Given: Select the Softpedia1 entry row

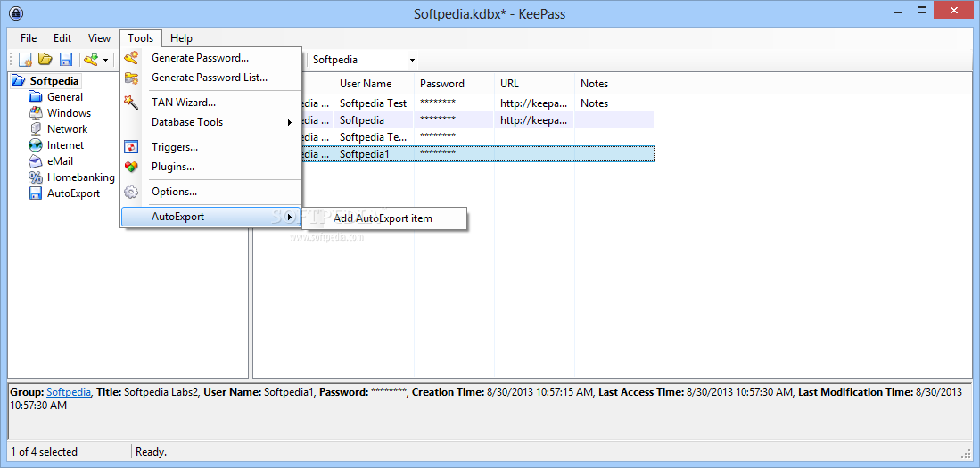Looking at the screenshot, I should point(479,153).
